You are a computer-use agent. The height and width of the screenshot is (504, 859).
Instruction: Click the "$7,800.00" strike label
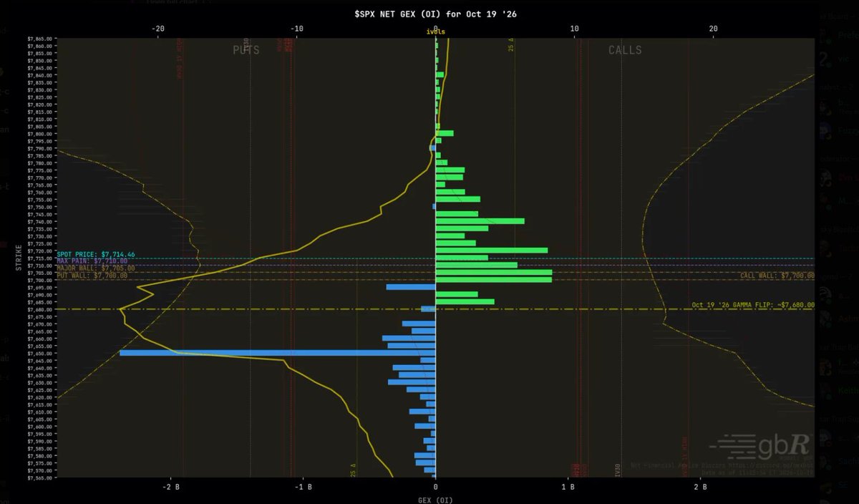[39, 134]
